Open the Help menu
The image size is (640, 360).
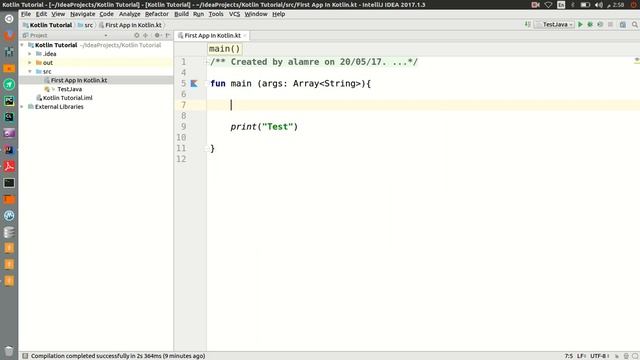tap(278, 14)
